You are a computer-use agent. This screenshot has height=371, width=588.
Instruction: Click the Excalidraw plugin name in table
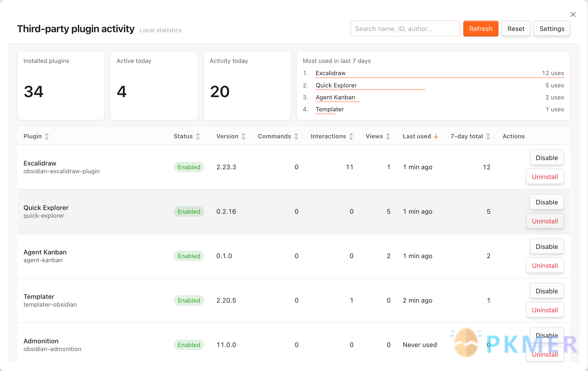[40, 163]
